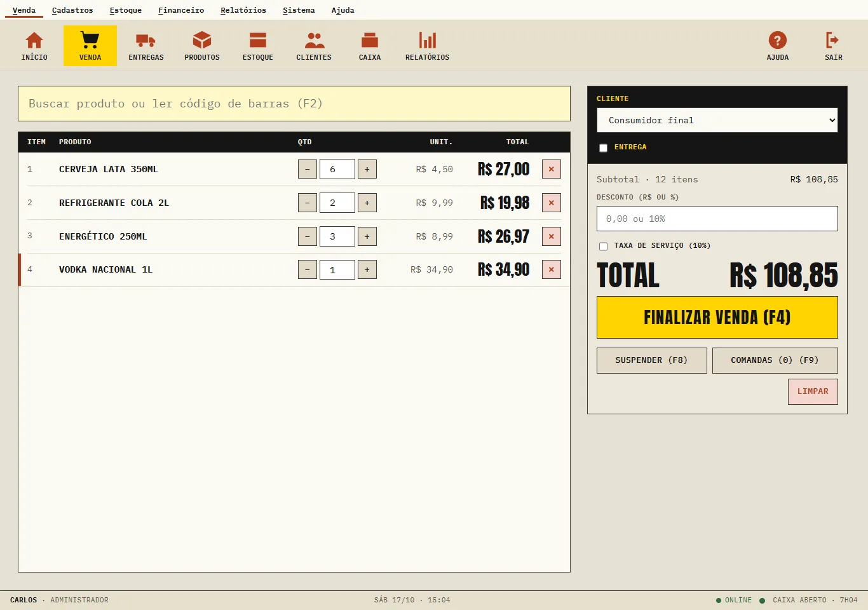Viewport: 868px width, 610px height.
Task: Click quantity field for Vodka Nacional 1L
Action: pyautogui.click(x=337, y=269)
